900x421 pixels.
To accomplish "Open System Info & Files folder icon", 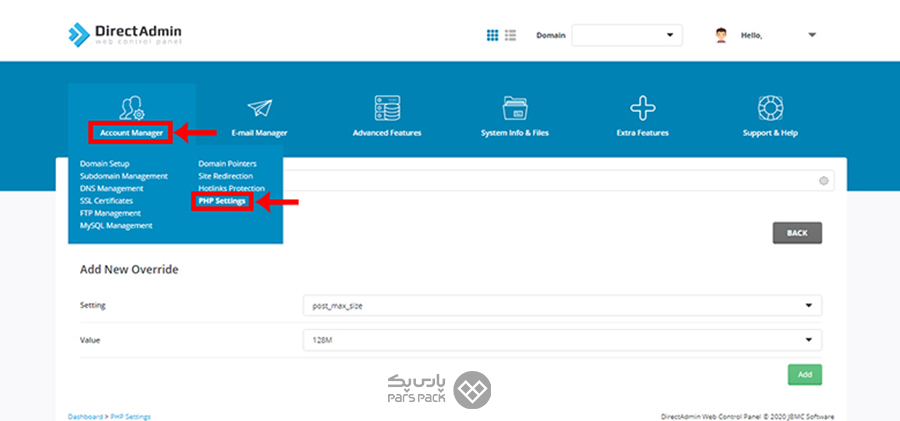I will tap(515, 108).
